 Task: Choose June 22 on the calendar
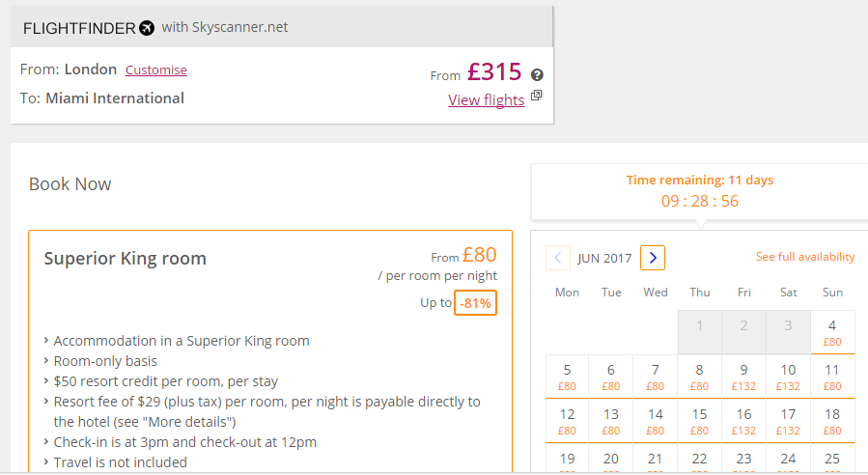pyautogui.click(x=700, y=459)
